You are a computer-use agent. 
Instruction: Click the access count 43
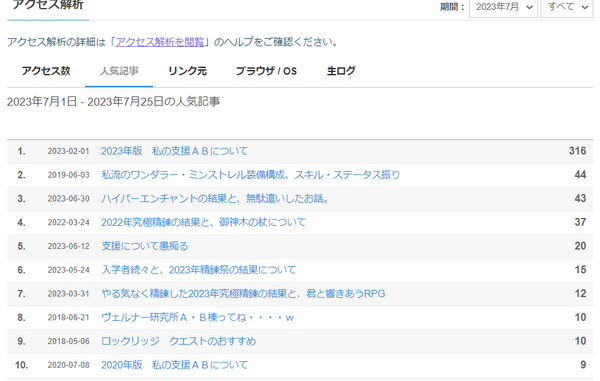(x=580, y=198)
